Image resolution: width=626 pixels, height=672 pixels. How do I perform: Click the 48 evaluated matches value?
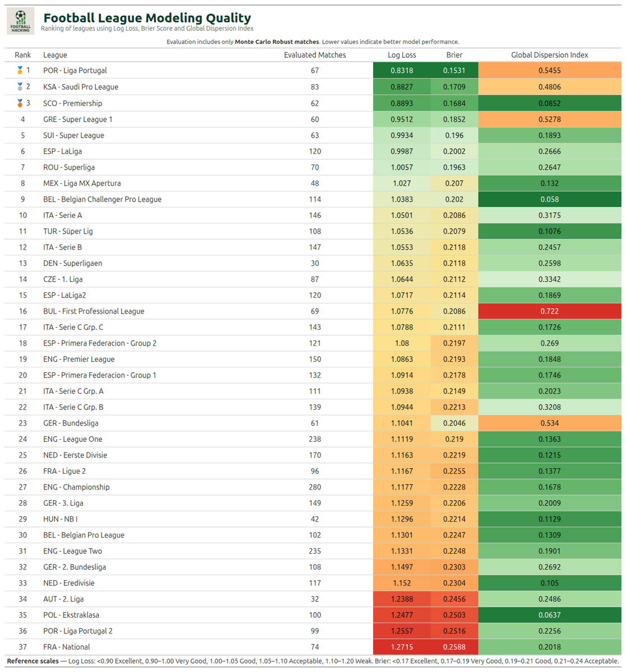pyautogui.click(x=315, y=183)
